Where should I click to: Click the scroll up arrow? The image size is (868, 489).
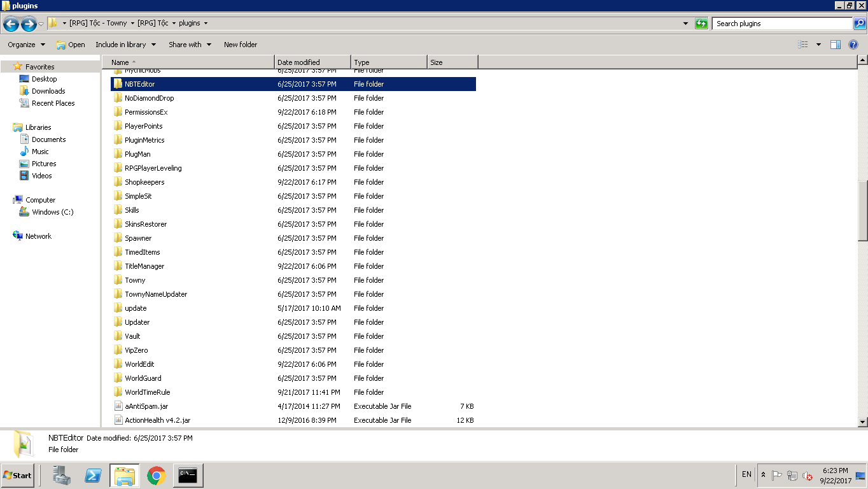(863, 60)
